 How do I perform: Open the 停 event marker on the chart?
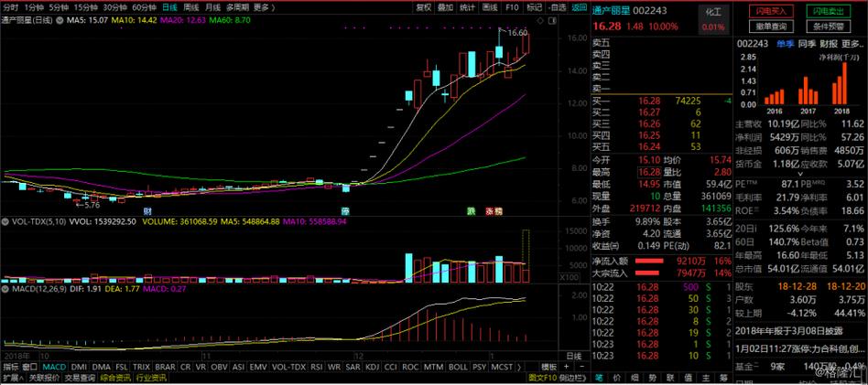tap(345, 210)
